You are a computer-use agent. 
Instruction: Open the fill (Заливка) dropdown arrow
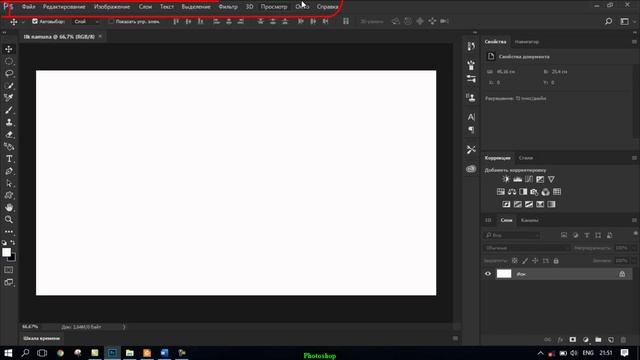(633, 260)
